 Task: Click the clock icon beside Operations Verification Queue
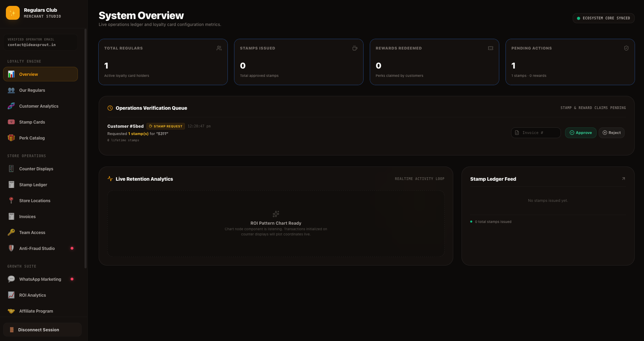110,108
